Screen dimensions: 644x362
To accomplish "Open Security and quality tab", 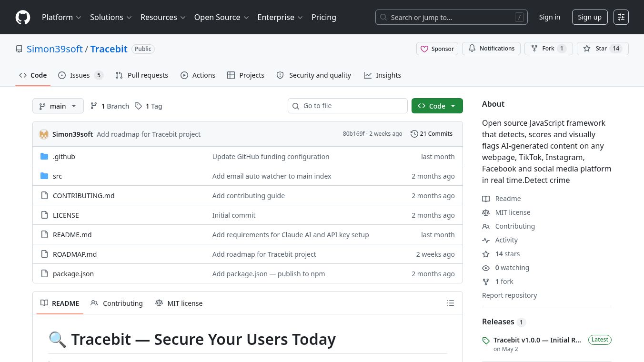I will tap(314, 75).
